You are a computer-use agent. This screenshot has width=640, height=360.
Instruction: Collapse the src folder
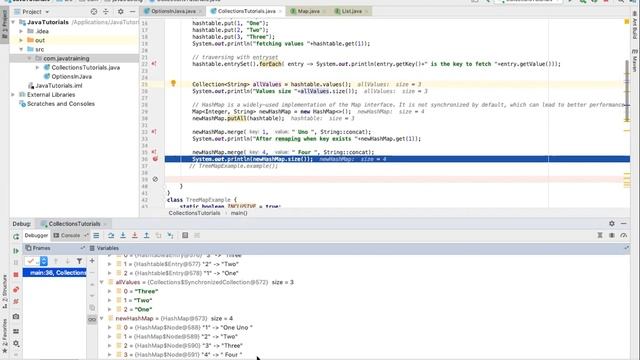tap(21, 49)
